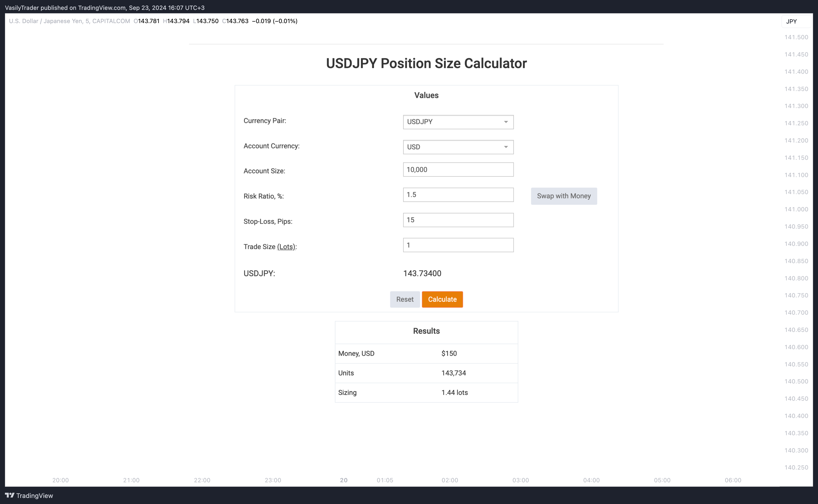The image size is (818, 504).
Task: Click the Account Currency dropdown arrow
Action: point(506,147)
